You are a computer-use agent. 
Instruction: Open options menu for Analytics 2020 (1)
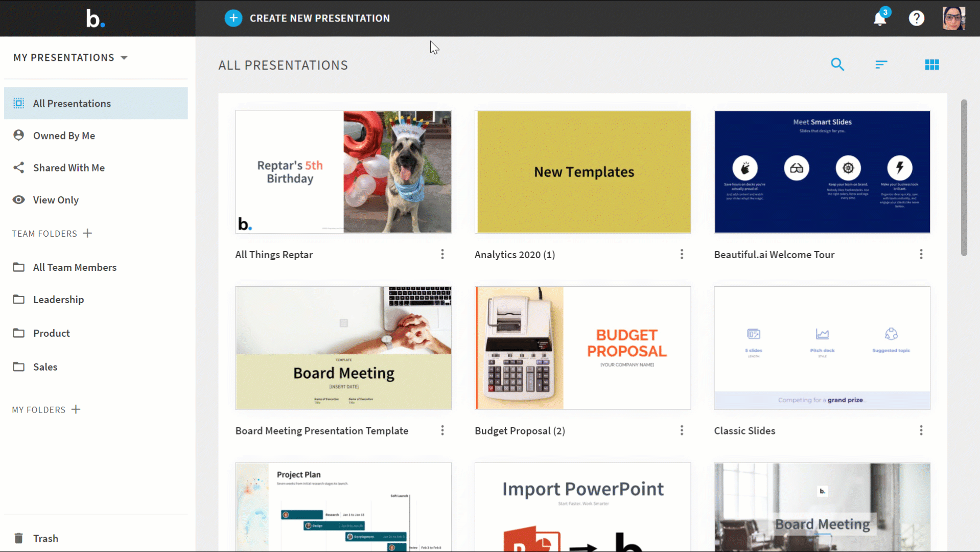pos(682,255)
